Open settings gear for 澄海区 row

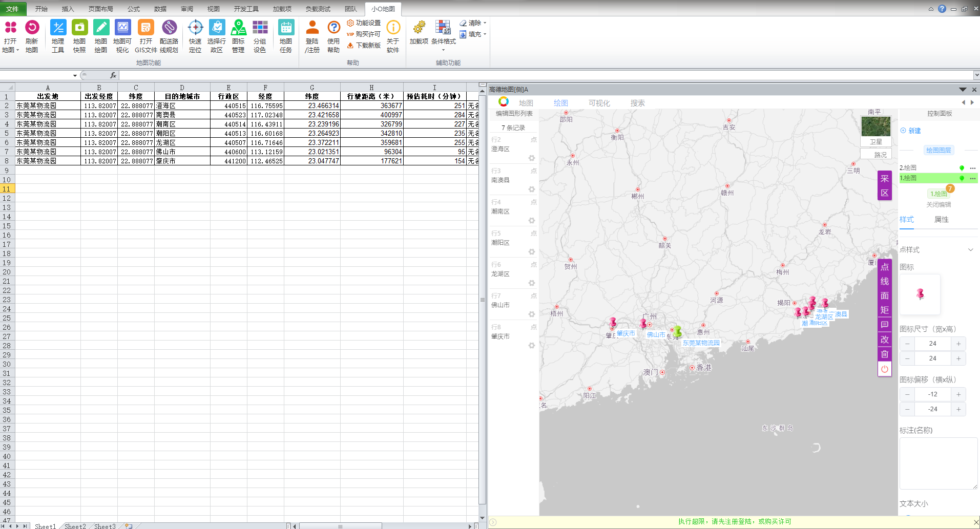[532, 158]
